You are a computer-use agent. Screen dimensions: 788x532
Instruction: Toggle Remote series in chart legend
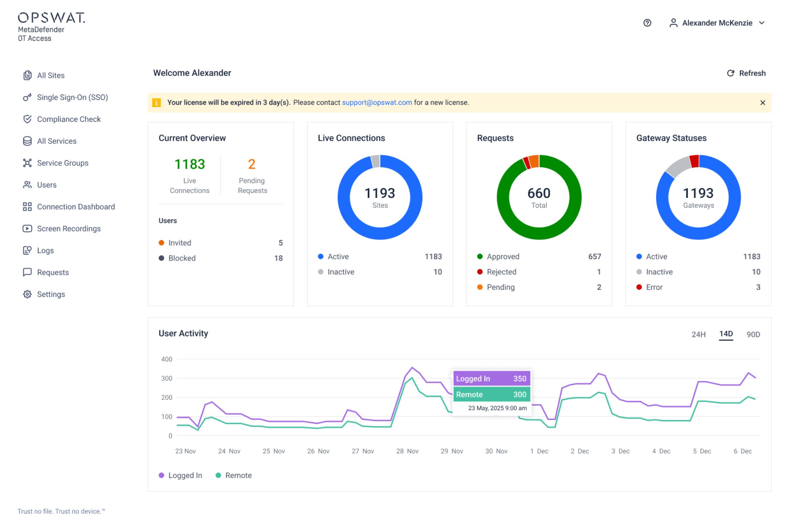(x=234, y=475)
